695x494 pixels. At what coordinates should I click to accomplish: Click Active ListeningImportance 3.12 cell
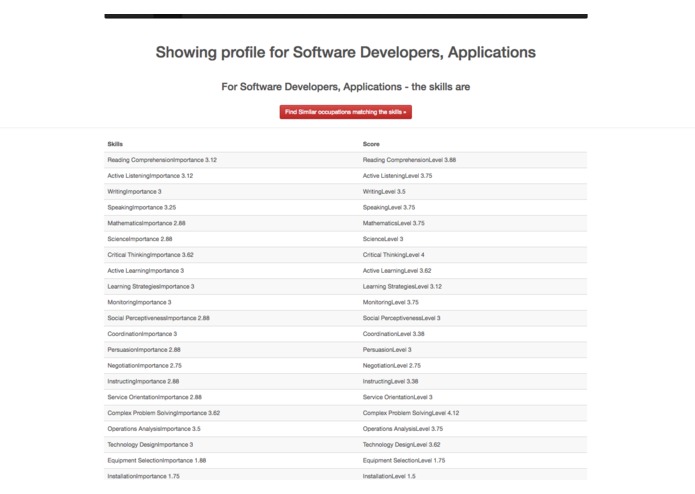click(150, 176)
